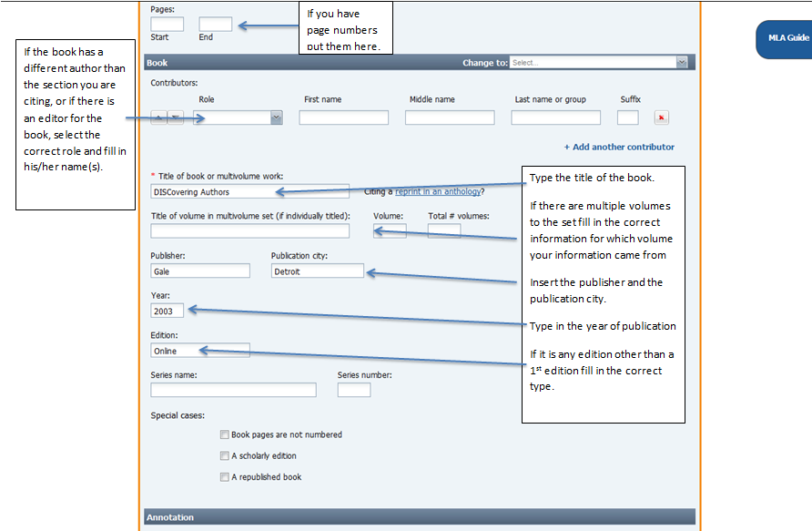Image resolution: width=812 pixels, height=531 pixels.
Task: Edit the title field showing "DISCovering Authors"
Action: pos(246,191)
